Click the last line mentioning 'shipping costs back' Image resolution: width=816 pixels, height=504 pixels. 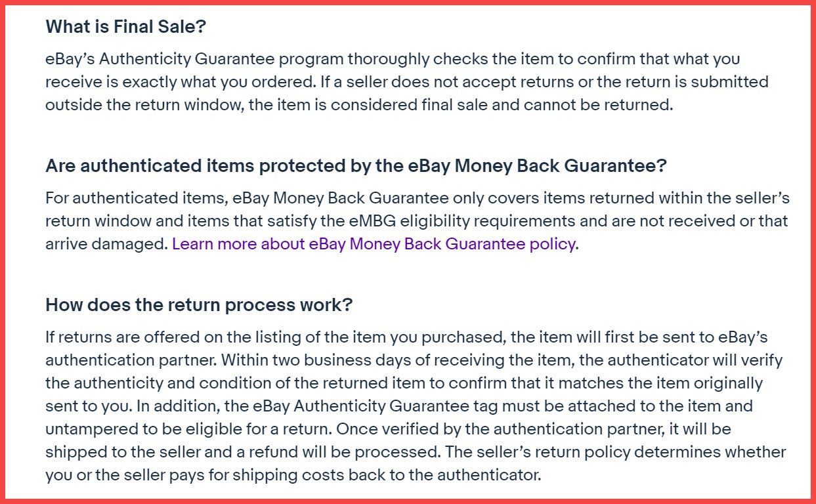pos(293,475)
